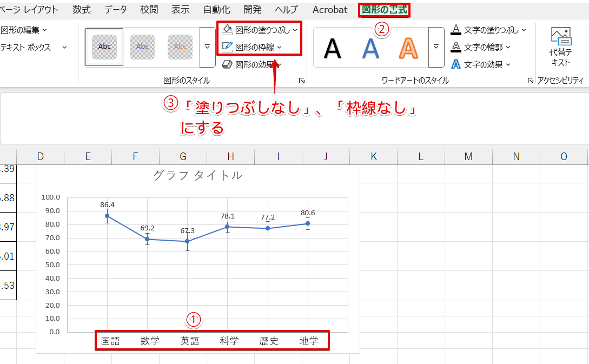Open 図形の塗りつぶし fill menu
589x364 pixels.
pos(262,30)
